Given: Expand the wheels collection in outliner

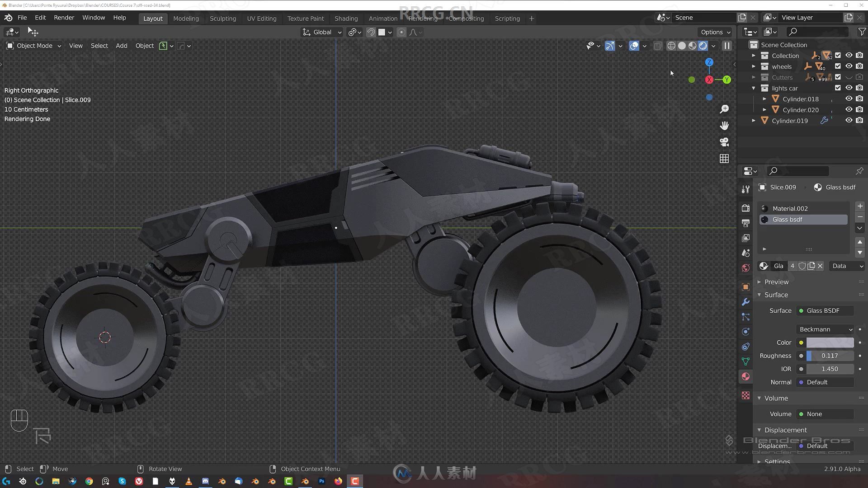Looking at the screenshot, I should tap(754, 66).
